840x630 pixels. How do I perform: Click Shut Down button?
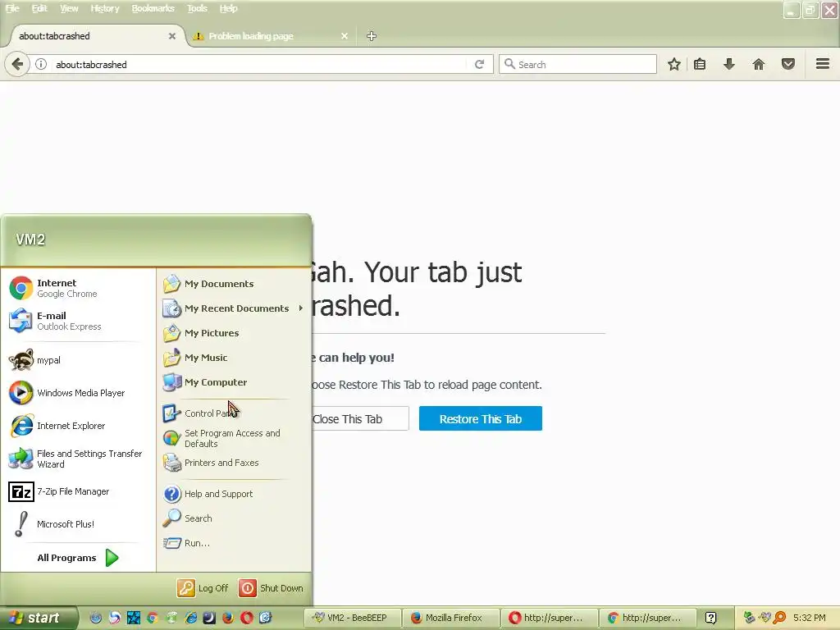pyautogui.click(x=271, y=587)
